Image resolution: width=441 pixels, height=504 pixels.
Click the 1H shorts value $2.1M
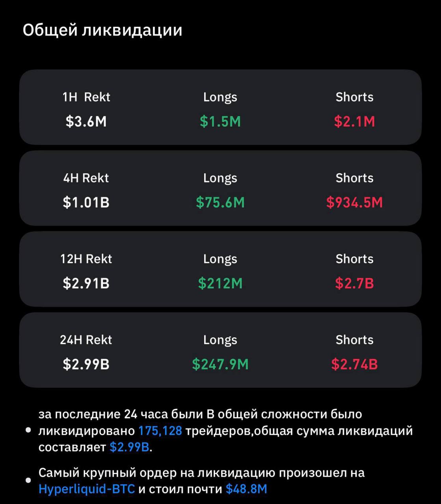point(354,121)
